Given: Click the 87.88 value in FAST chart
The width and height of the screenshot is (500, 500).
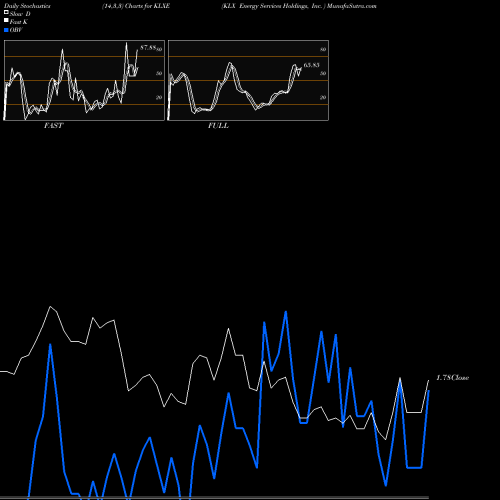Looking at the screenshot, I should click(x=148, y=48).
